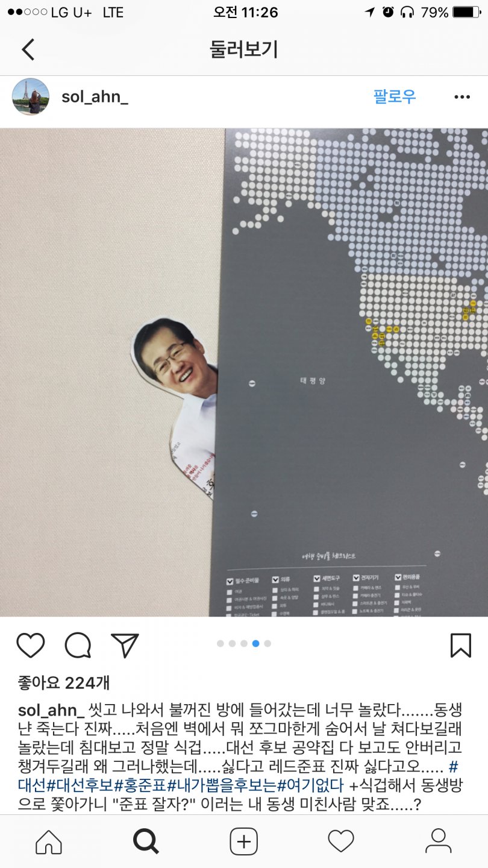The image size is (488, 868).
Task: Open the three-dot options menu for post
Action: click(x=462, y=97)
